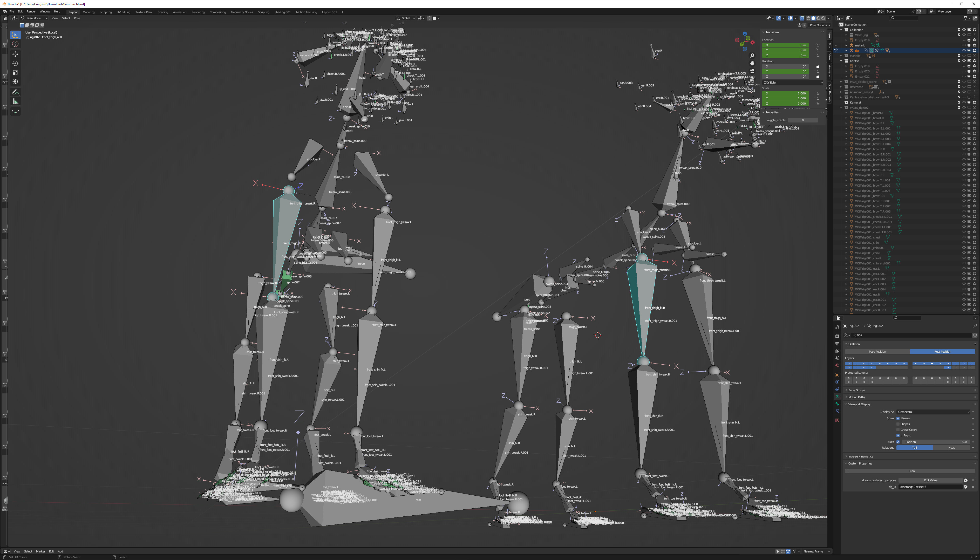980x560 pixels.
Task: Open the File menu
Action: click(x=11, y=11)
